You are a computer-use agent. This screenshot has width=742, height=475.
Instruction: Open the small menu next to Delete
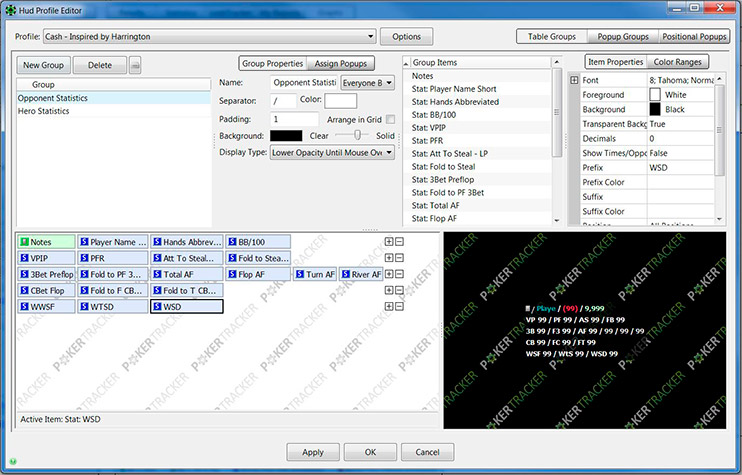(x=135, y=65)
